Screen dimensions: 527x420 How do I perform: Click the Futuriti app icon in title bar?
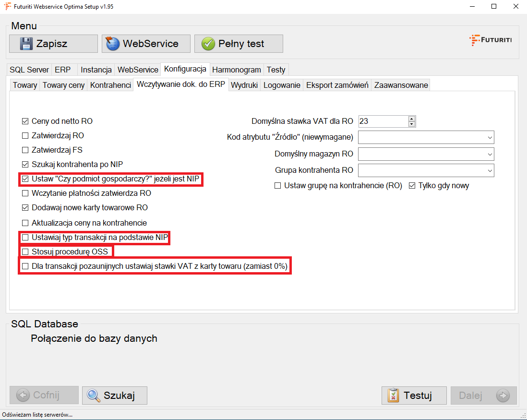[x=8, y=6]
